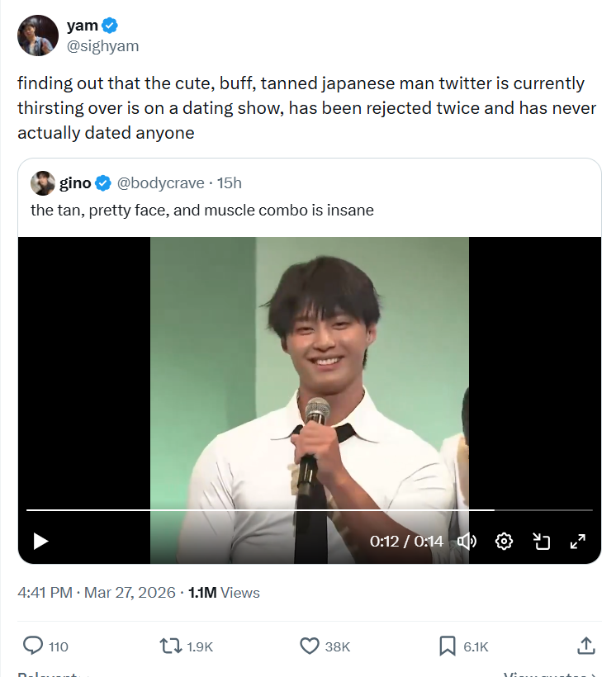Click yam's display name
The height and width of the screenshot is (677, 616).
[82, 26]
